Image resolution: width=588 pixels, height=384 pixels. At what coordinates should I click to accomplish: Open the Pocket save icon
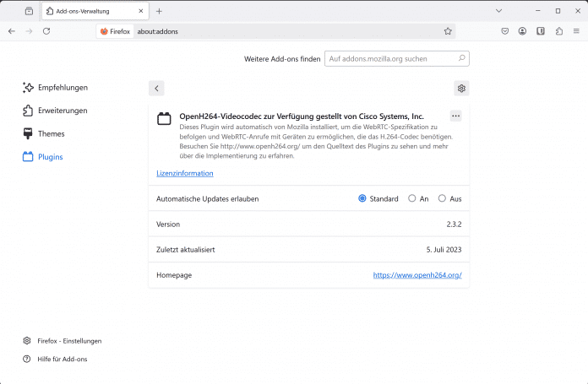(504, 31)
